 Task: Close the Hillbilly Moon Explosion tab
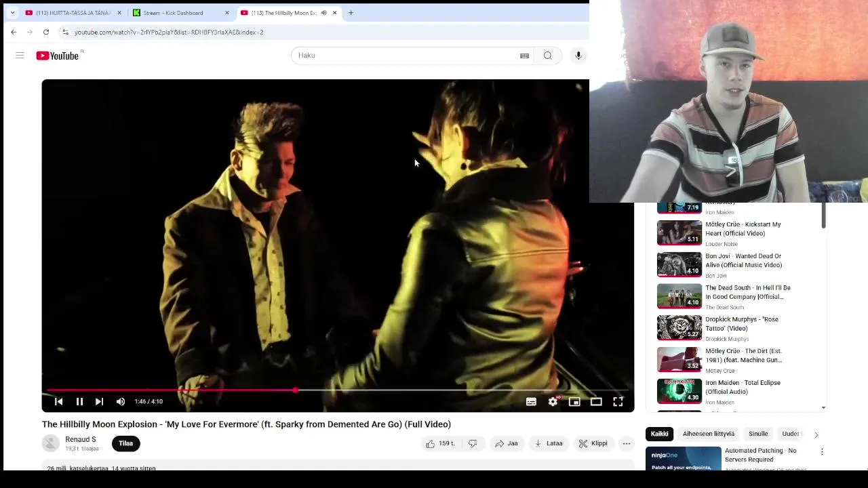[x=334, y=13]
